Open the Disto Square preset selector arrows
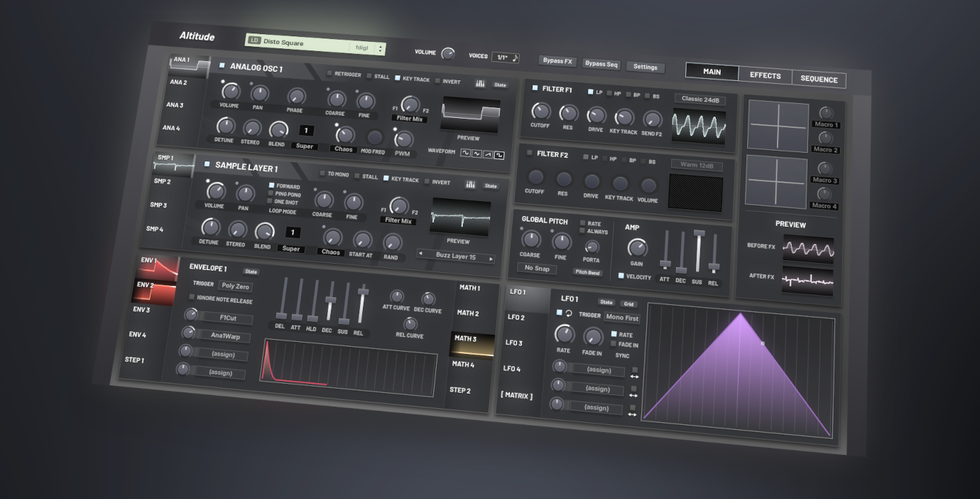 coord(381,49)
